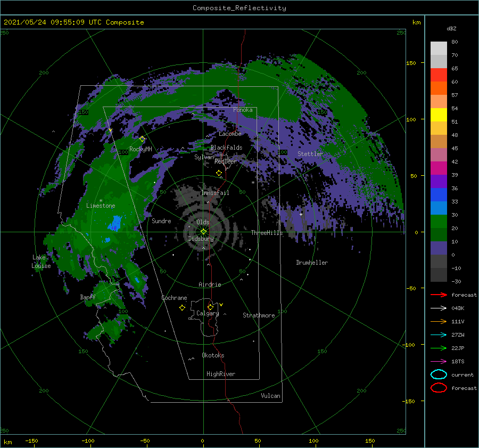Click the RedDeer city label
Viewport: 479px width, 448px height.
(x=226, y=161)
